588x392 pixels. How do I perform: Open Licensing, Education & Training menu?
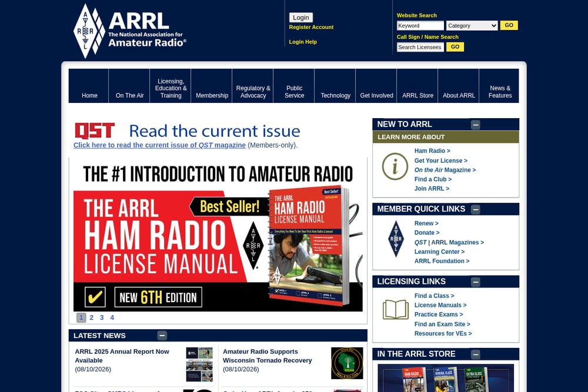tap(171, 86)
